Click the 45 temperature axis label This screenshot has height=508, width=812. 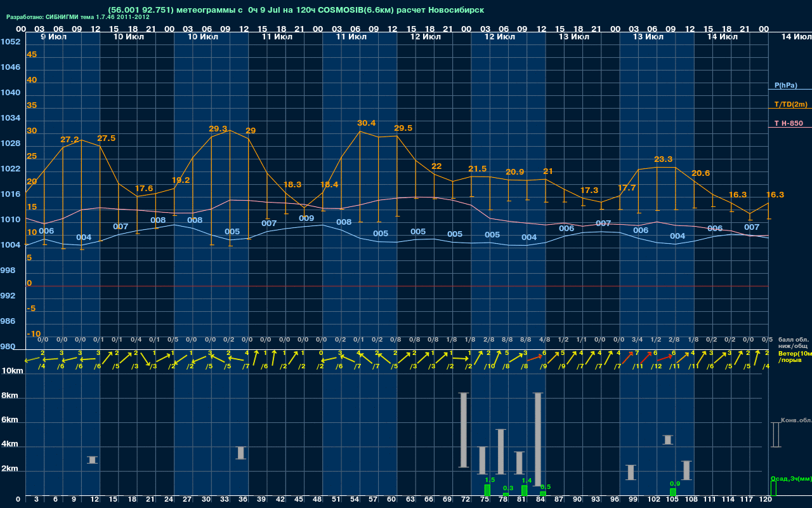click(32, 55)
